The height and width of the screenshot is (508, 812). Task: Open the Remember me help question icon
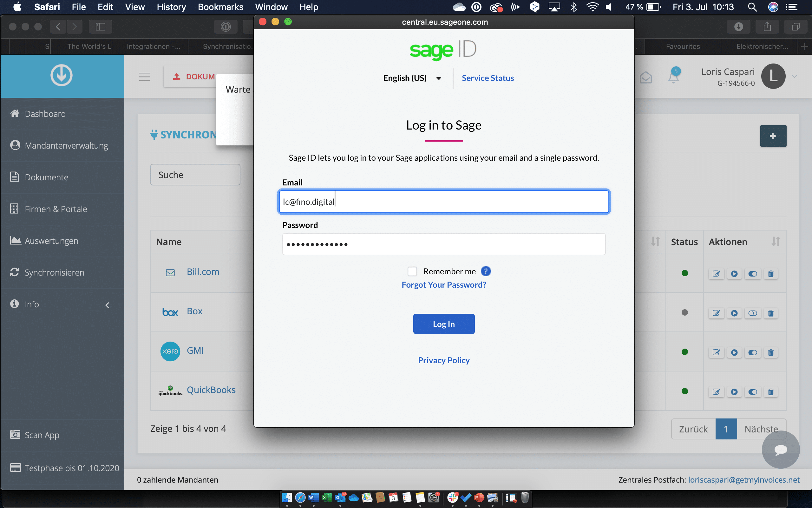(x=486, y=271)
